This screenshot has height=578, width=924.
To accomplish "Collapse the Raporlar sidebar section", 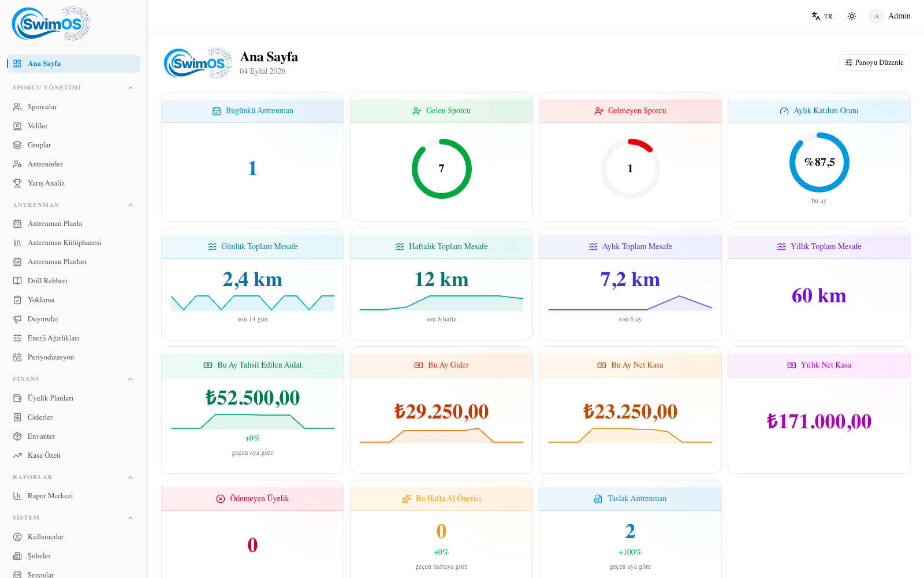I will click(131, 477).
